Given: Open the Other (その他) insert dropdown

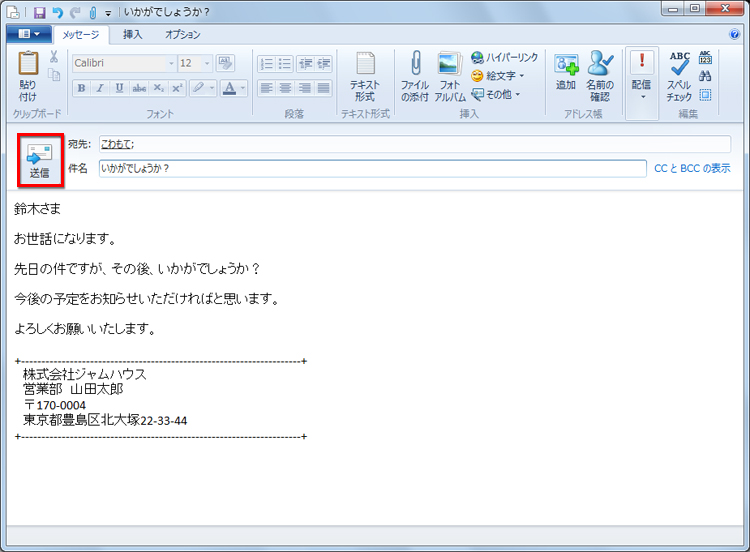Looking at the screenshot, I should click(496, 94).
